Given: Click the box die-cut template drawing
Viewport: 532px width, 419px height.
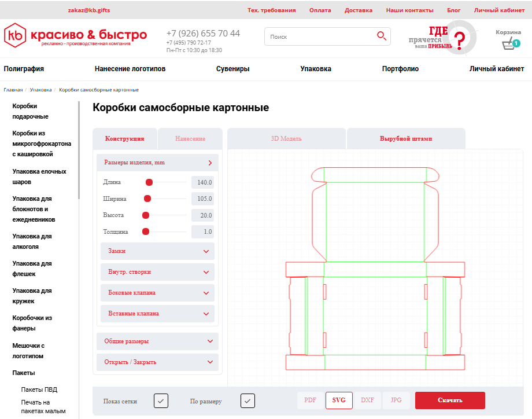Looking at the screenshot, I should [375, 269].
